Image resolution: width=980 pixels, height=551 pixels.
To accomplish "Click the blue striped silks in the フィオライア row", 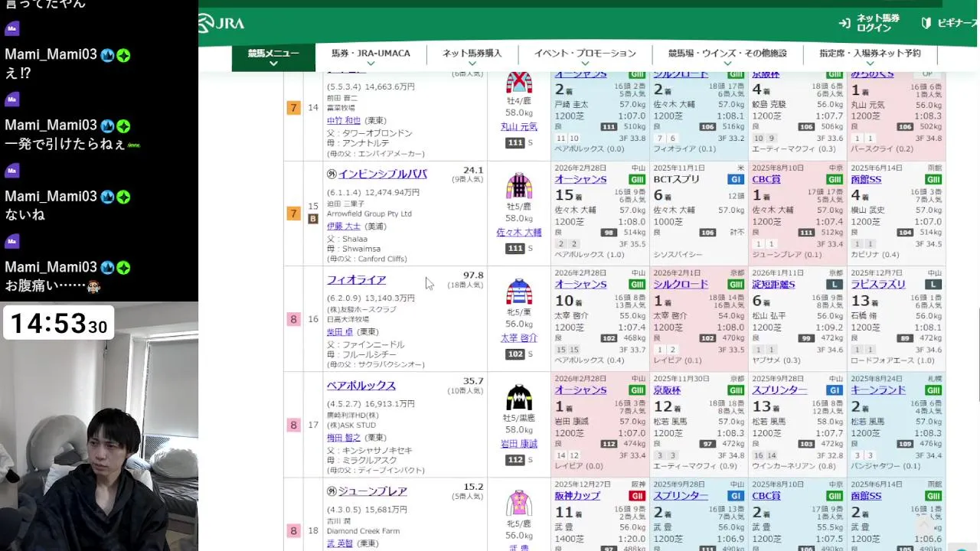I will (x=519, y=292).
